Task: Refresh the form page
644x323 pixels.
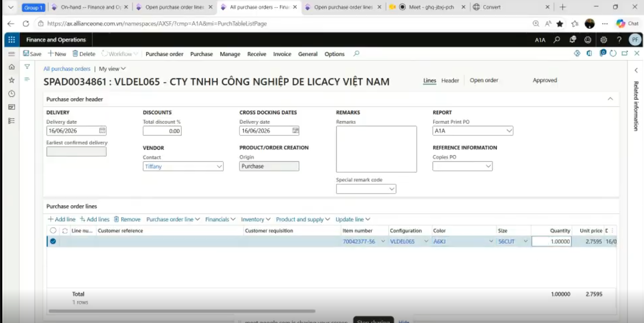Action: coord(613,53)
